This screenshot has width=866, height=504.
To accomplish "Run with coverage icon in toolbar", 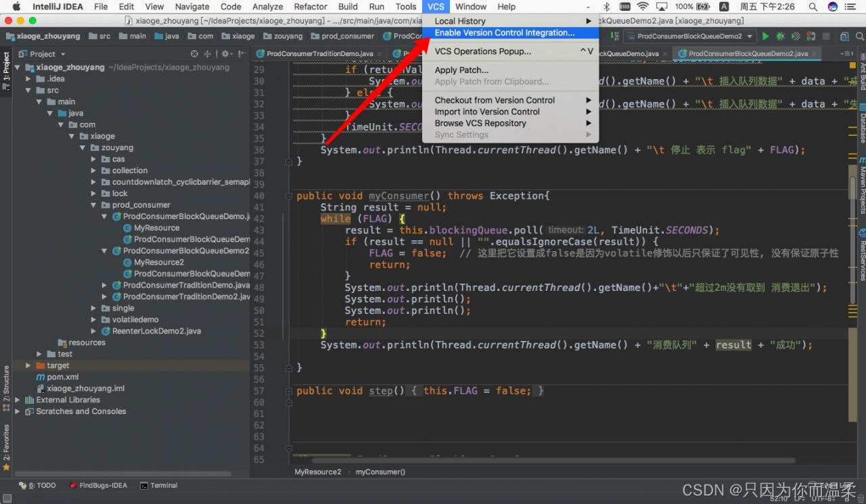I will click(796, 36).
